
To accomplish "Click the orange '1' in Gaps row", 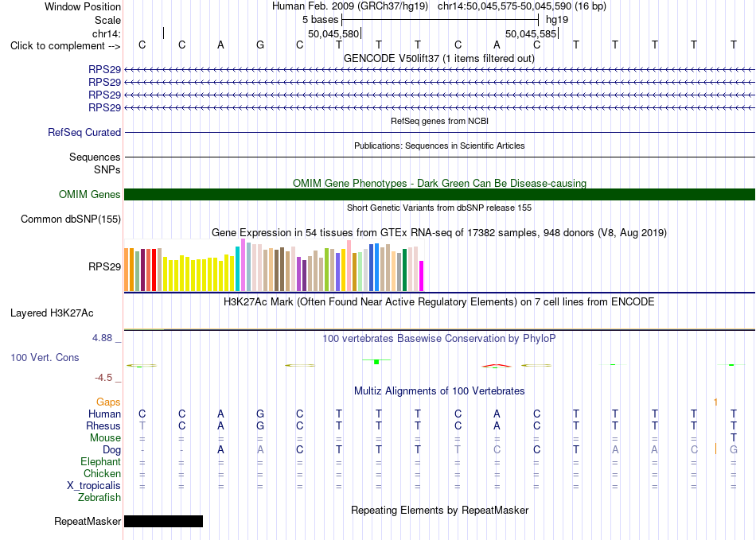I will tap(715, 402).
